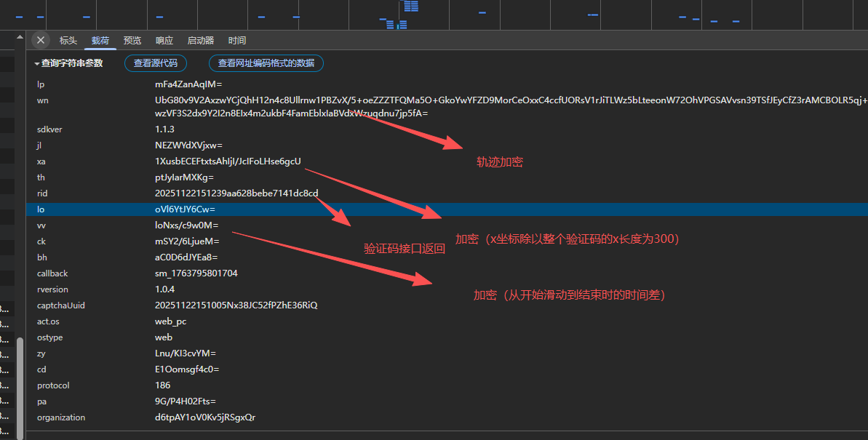Viewport: 868px width, 440px height.
Task: Click the pa value 9G/P4H02Fts=
Action: (186, 401)
